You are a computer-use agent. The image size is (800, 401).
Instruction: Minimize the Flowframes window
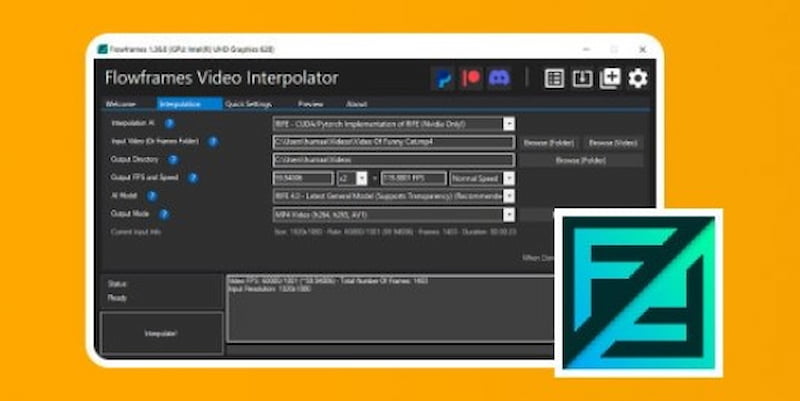pyautogui.click(x=586, y=49)
